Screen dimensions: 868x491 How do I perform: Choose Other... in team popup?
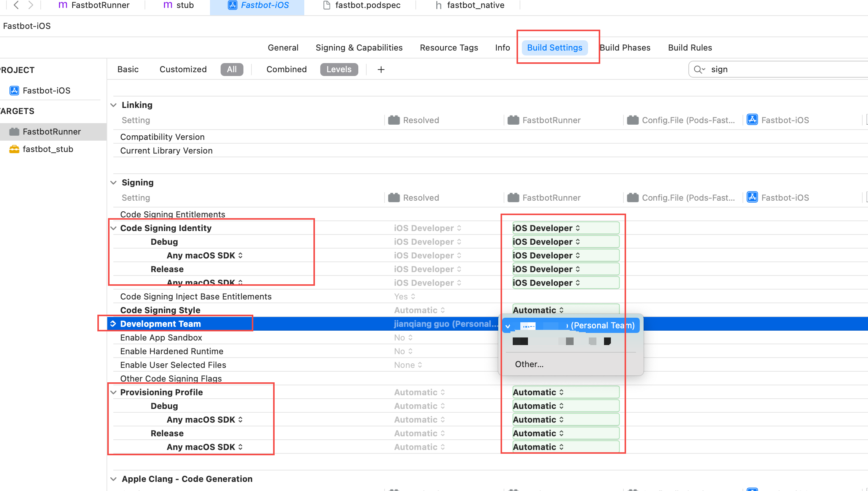pos(529,364)
